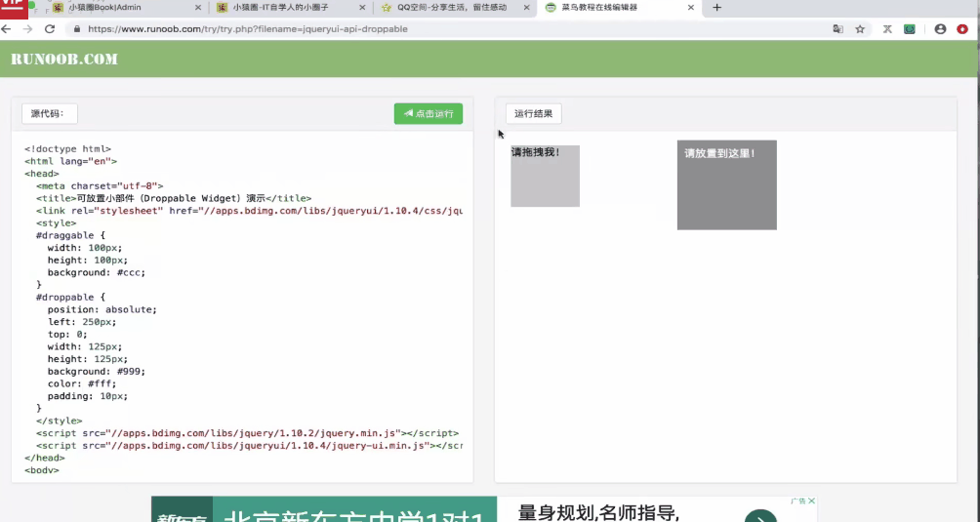Close the 小猿圈Book|Admin tab
Viewport: 980px width, 522px height.
pos(198,8)
